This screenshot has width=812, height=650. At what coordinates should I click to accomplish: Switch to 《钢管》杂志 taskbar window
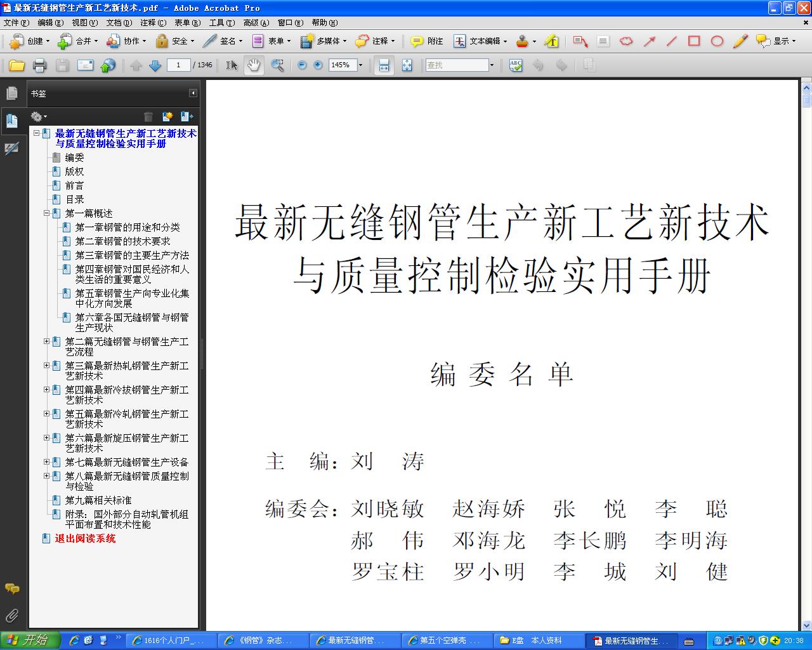click(264, 640)
